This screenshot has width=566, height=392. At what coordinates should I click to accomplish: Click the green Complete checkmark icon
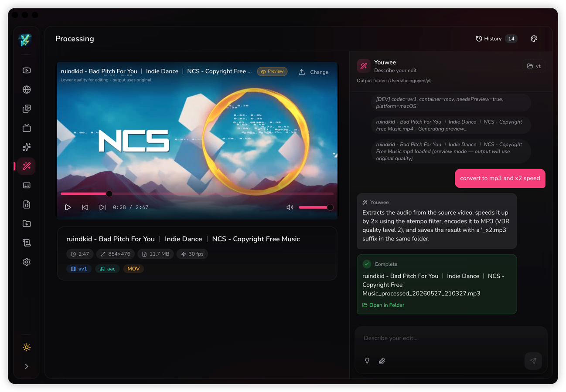pyautogui.click(x=367, y=264)
